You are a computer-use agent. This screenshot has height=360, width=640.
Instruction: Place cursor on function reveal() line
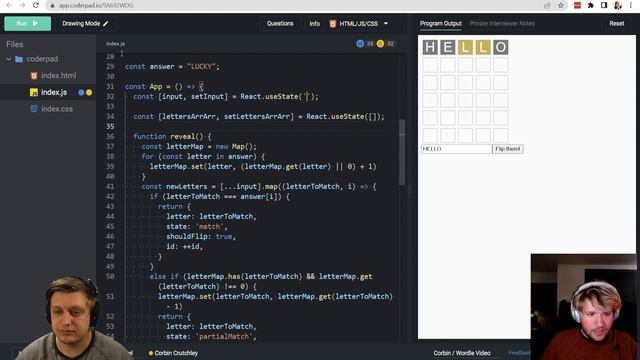[x=172, y=136]
